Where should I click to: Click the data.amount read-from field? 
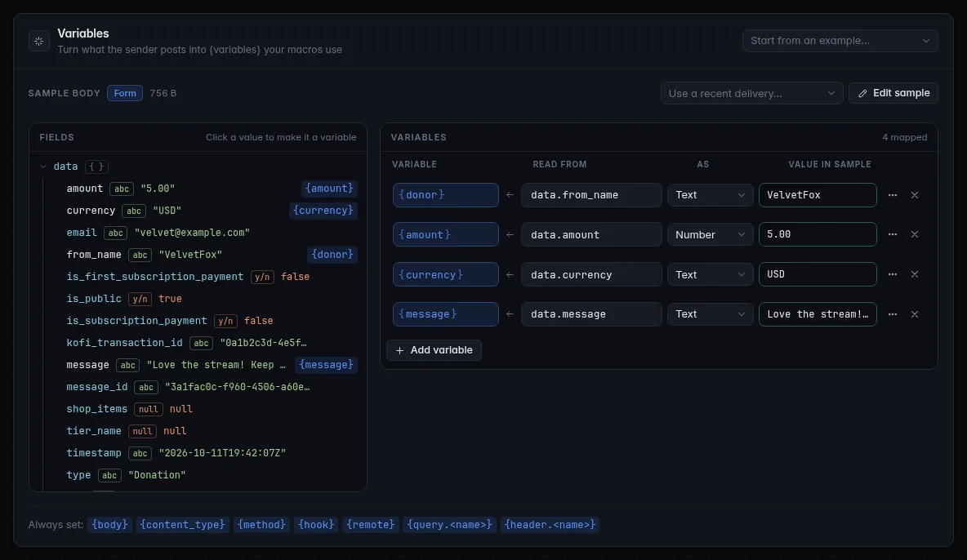coord(591,234)
